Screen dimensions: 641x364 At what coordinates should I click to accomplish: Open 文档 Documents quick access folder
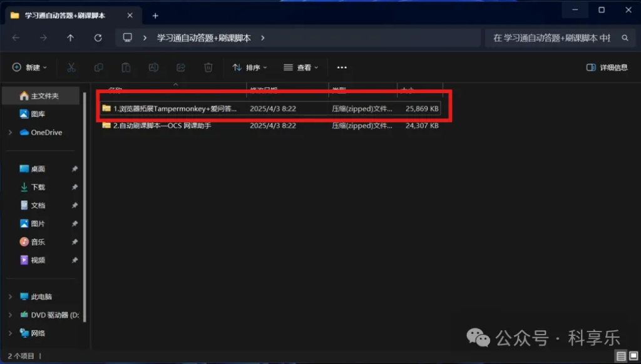click(x=33, y=206)
